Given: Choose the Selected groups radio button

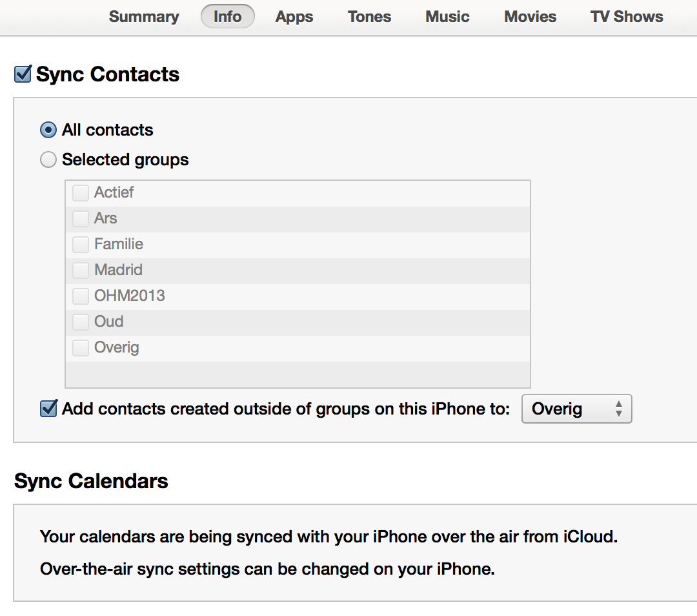Looking at the screenshot, I should pos(48,159).
